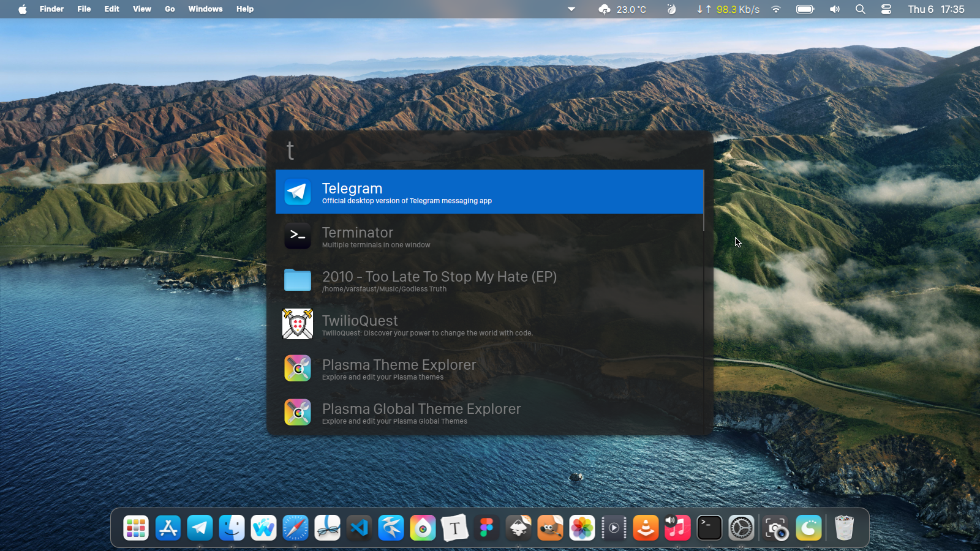Open the Typora T icon in dock
980x551 pixels.
[454, 528]
